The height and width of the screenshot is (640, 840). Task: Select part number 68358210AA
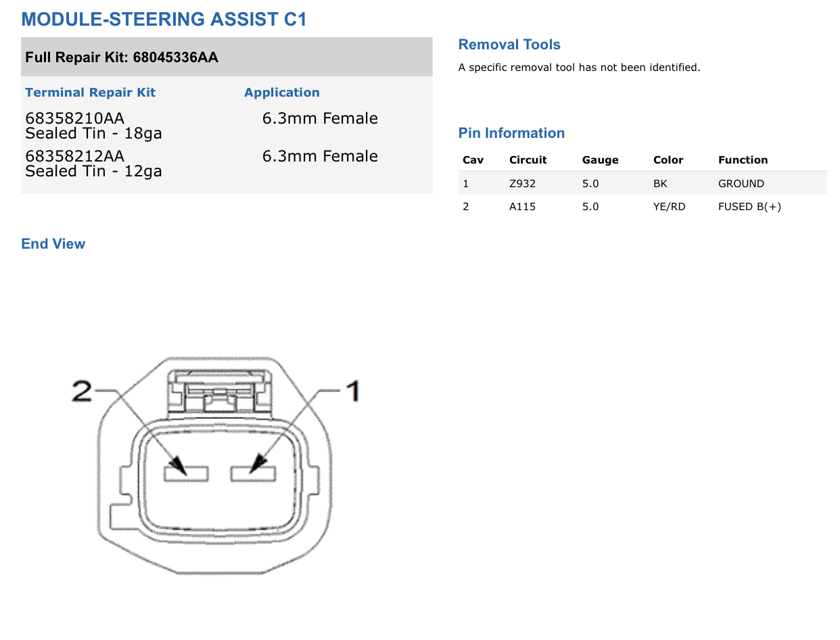(75, 118)
